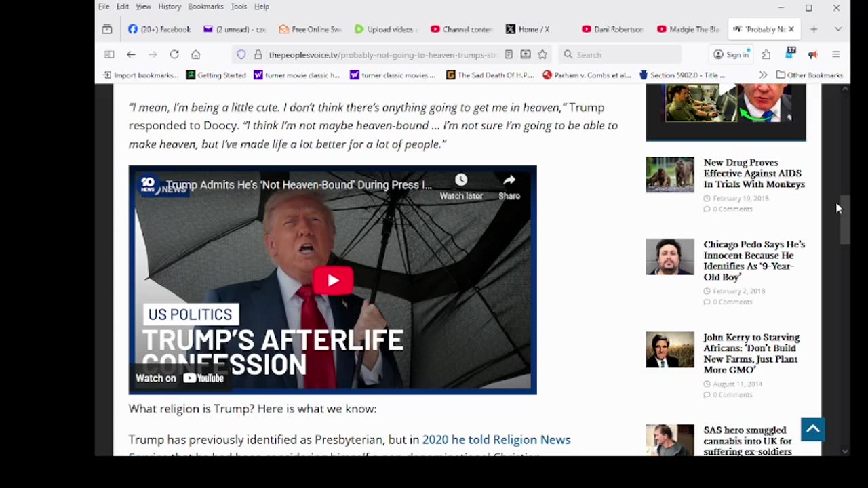868x488 pixels.
Task: Click the icon between Reader View and star
Action: [526, 54]
